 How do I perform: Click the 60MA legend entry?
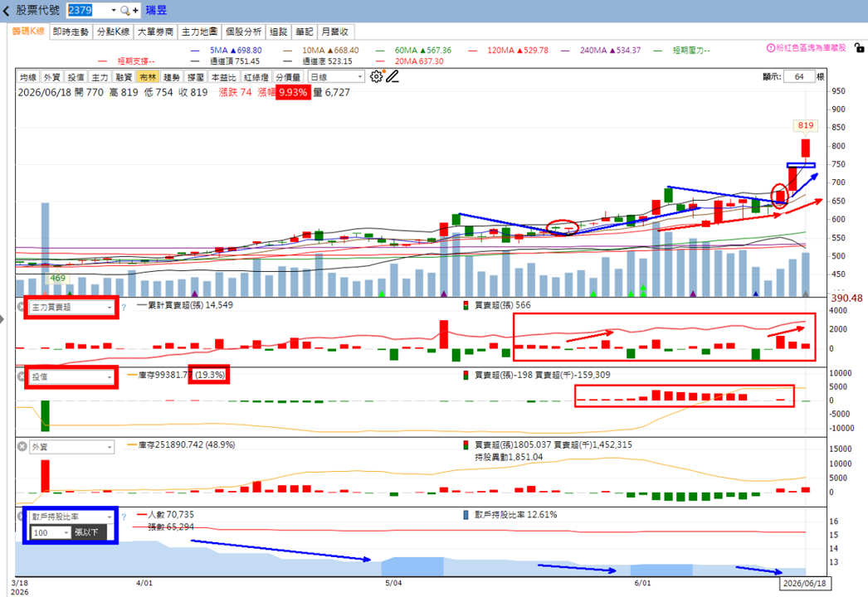tap(413, 50)
